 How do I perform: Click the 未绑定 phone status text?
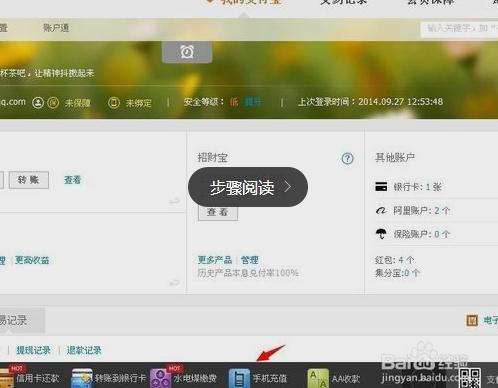point(138,103)
